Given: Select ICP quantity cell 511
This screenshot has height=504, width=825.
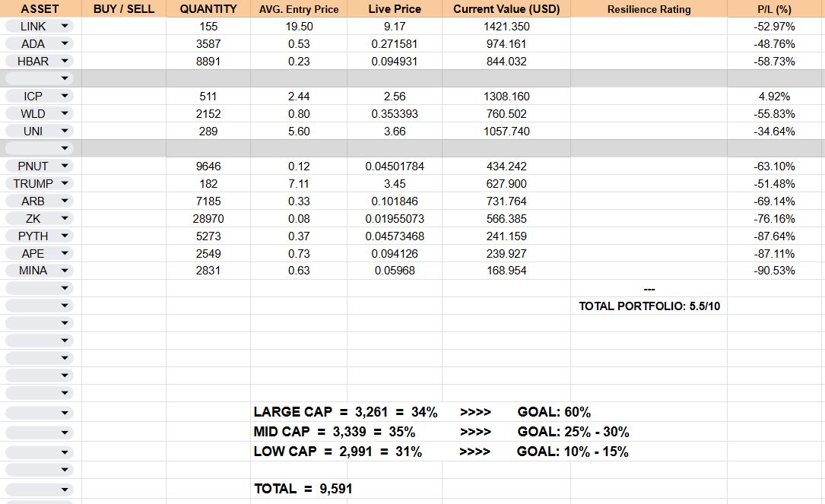Looking at the screenshot, I should 208,97.
